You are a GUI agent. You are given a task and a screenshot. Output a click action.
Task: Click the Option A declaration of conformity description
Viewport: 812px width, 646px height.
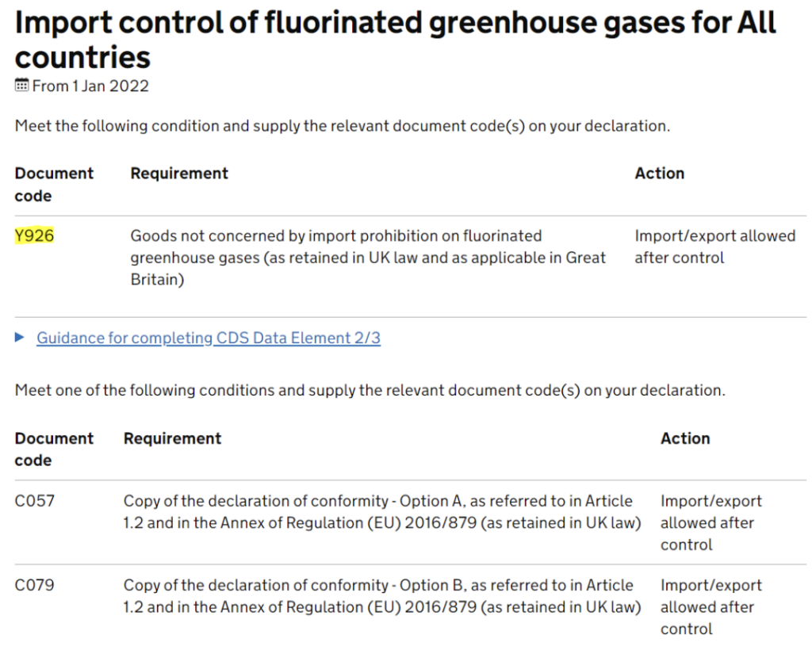coord(382,512)
